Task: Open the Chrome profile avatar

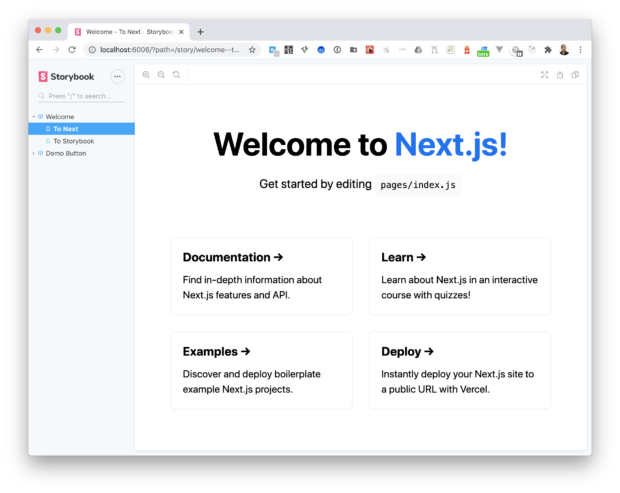Action: 564,50
